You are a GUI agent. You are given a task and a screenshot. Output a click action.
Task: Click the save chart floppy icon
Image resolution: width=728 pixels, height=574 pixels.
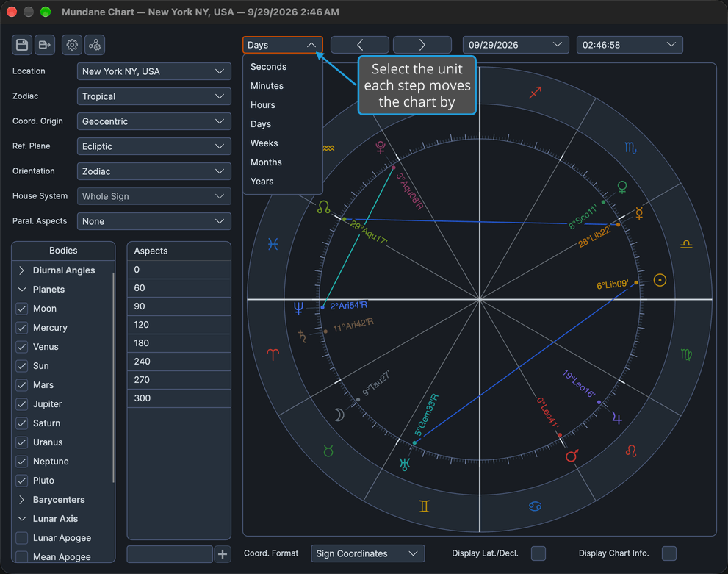[x=22, y=45]
